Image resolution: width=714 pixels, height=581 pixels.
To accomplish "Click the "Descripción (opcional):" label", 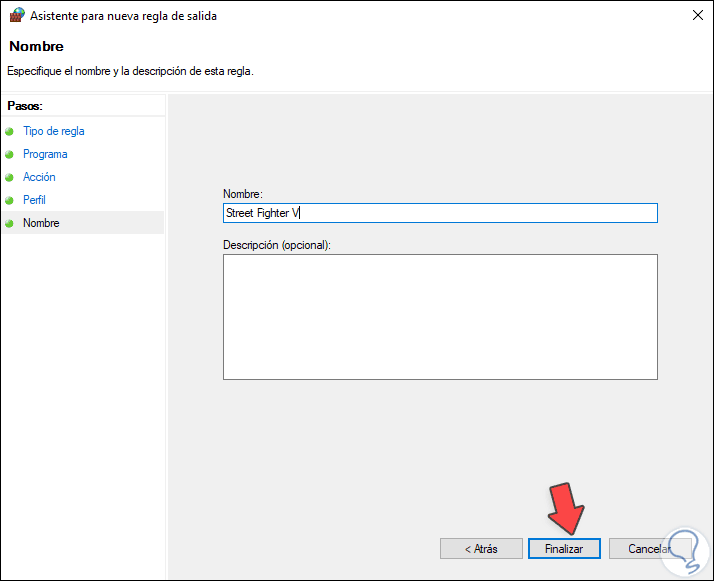I will 277,245.
